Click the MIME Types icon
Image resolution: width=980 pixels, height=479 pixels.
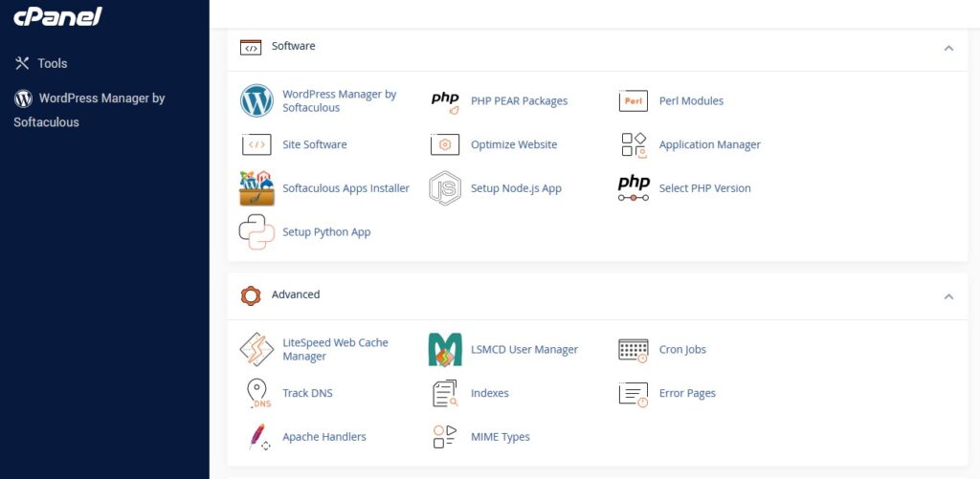tap(445, 437)
